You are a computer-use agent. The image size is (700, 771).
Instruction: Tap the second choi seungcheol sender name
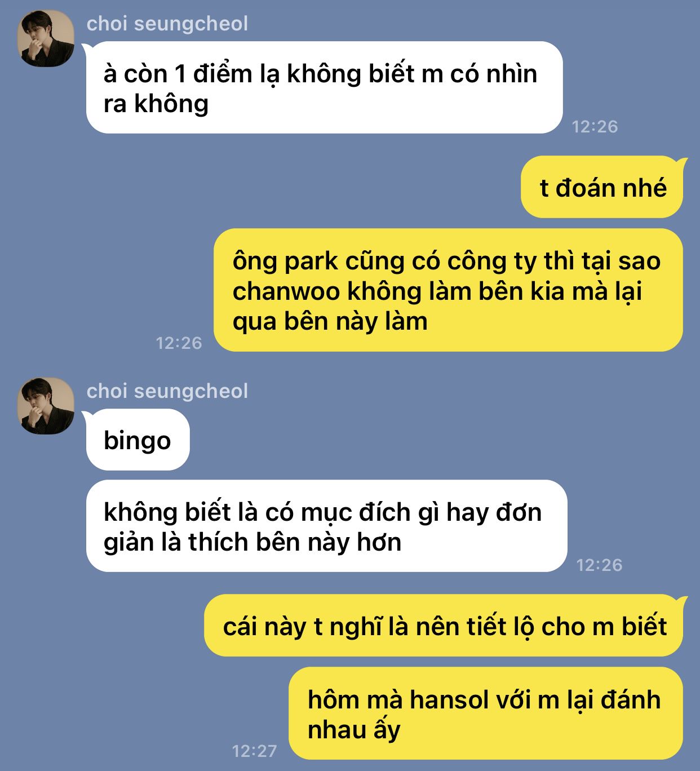point(167,391)
